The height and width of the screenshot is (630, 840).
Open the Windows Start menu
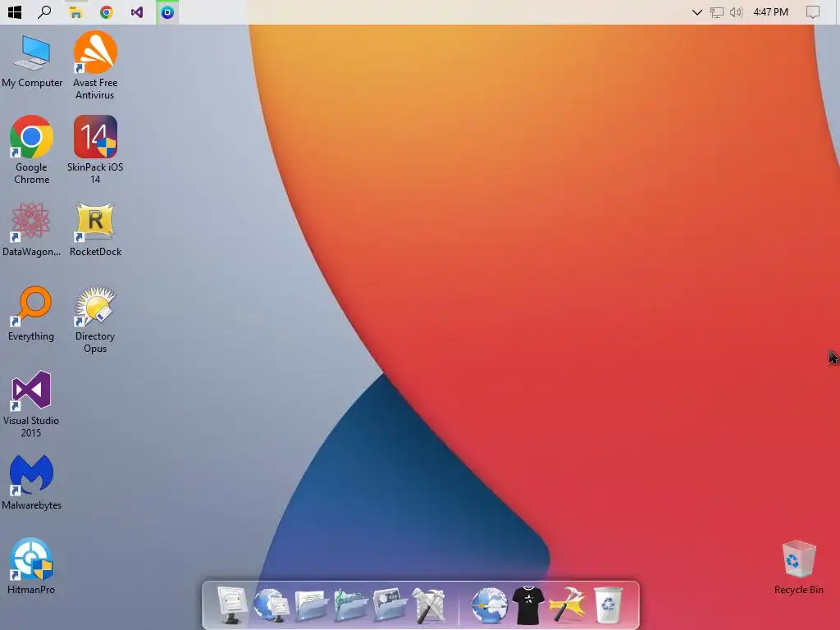(15, 11)
